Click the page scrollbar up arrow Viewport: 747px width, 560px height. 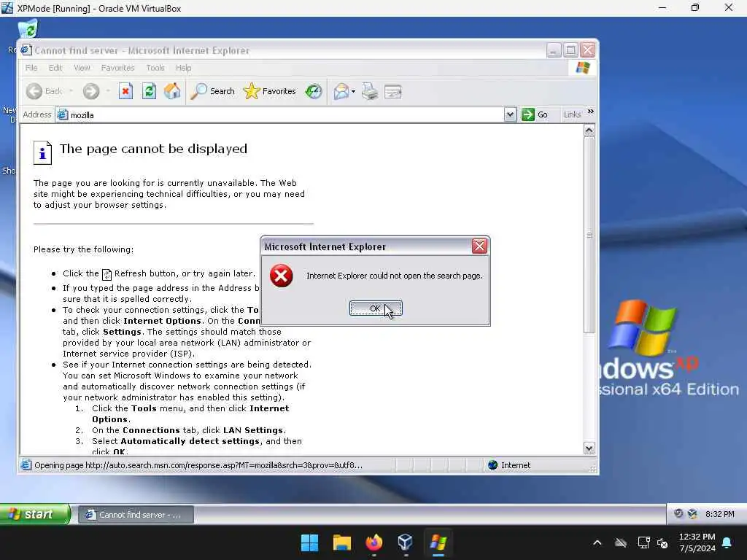pyautogui.click(x=589, y=131)
